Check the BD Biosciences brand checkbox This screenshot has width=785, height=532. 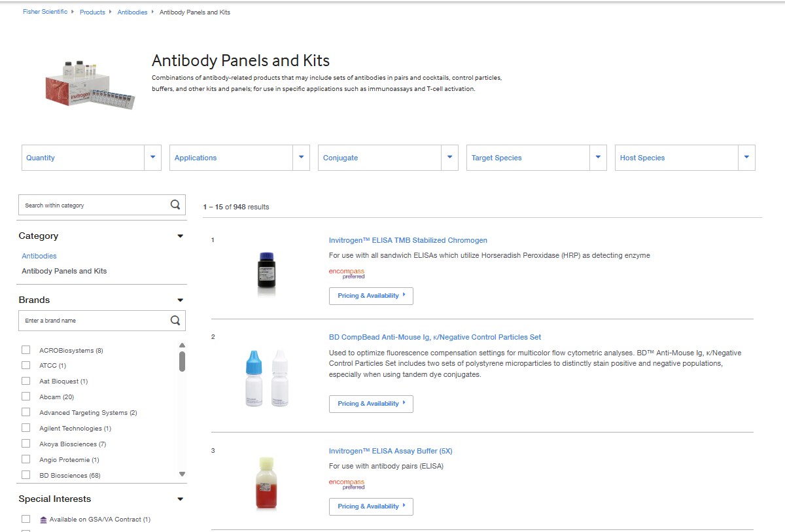[26, 475]
